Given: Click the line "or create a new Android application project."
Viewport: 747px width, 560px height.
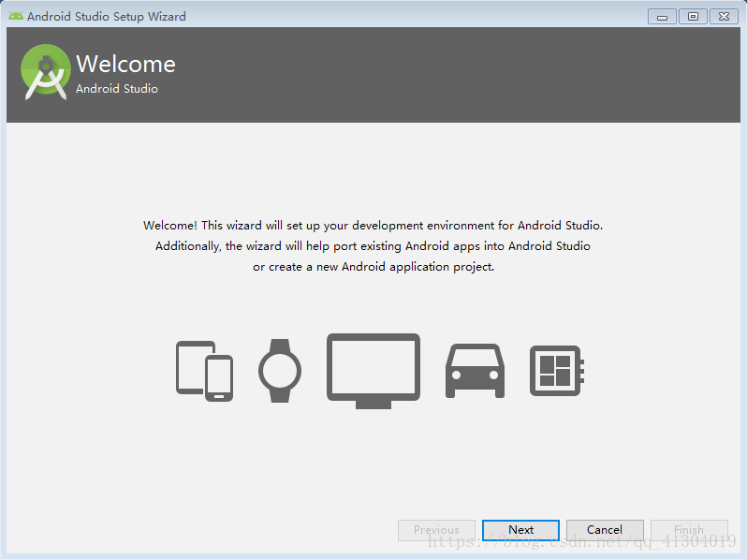Looking at the screenshot, I should click(373, 267).
